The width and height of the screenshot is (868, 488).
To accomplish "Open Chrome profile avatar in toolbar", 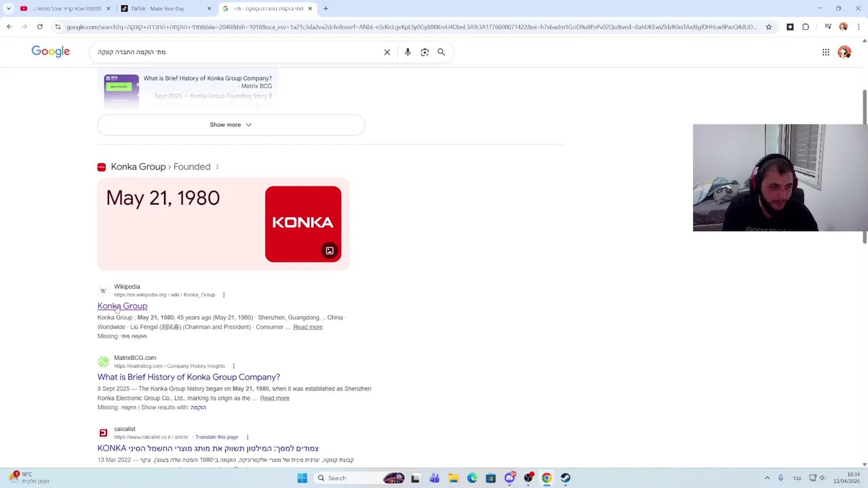I will point(843,26).
